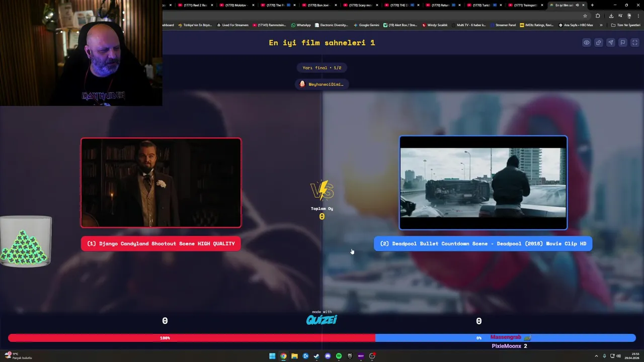Open the volume tray icon
The image size is (644, 362).
[x=618, y=356]
